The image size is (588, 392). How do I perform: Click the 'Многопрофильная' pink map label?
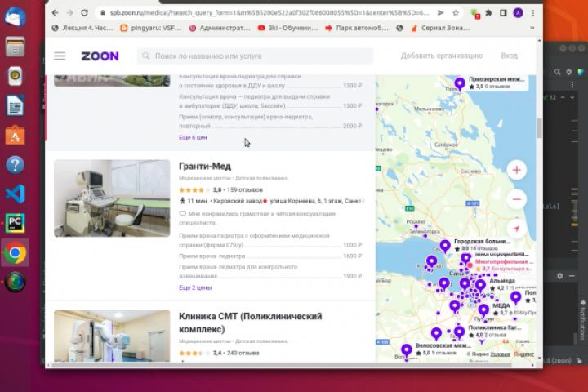[x=503, y=261]
